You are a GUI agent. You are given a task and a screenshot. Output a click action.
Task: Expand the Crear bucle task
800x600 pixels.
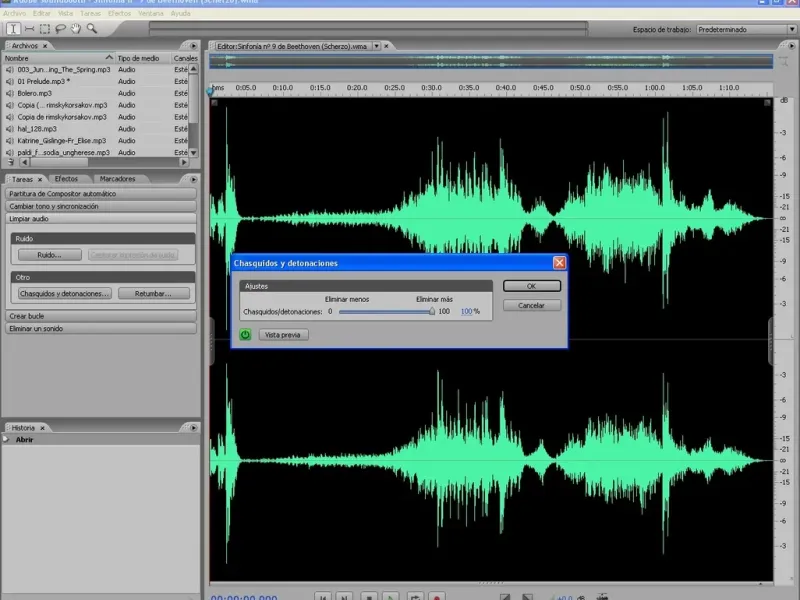(101, 316)
